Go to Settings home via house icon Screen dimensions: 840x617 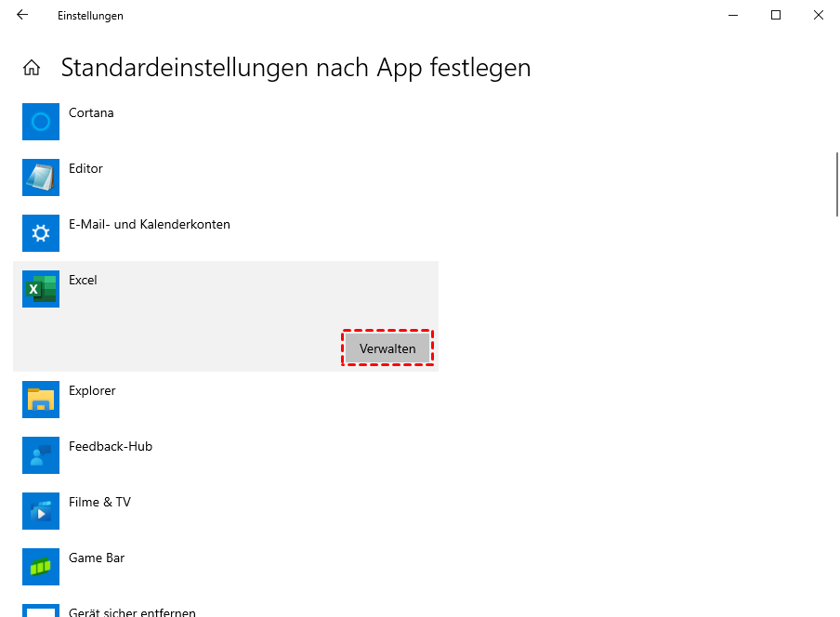click(32, 68)
